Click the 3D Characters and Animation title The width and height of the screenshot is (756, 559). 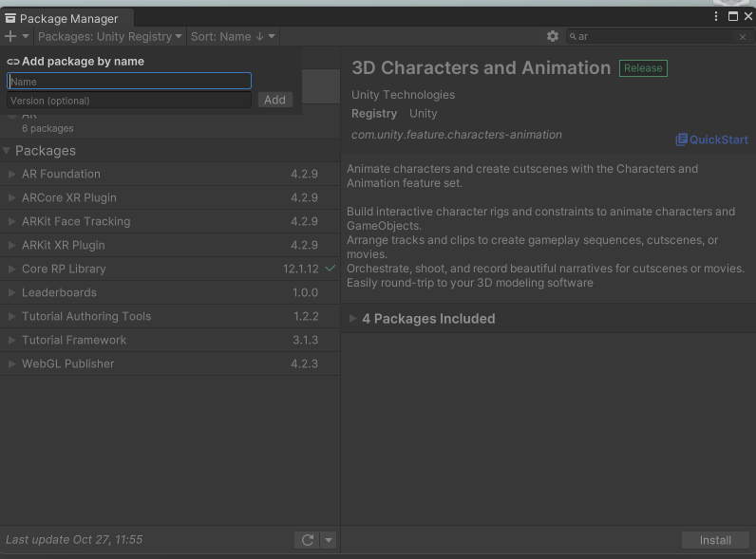pos(482,68)
